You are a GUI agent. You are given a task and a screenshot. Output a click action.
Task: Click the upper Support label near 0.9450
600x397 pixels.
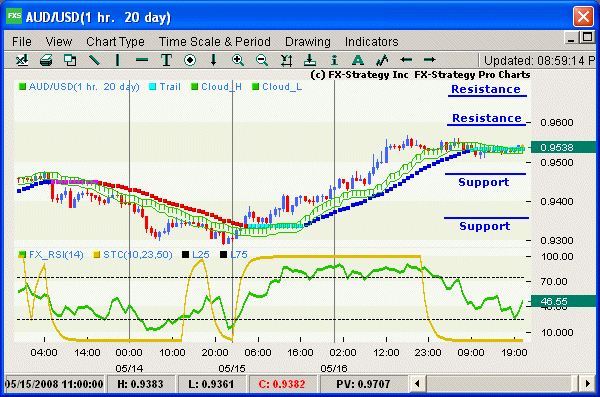pyautogui.click(x=484, y=182)
